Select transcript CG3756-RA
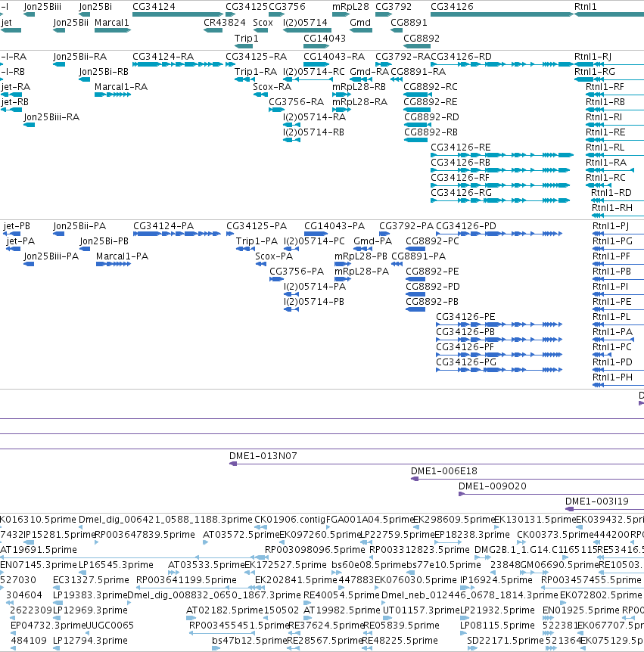The height and width of the screenshot is (652, 644). click(296, 102)
